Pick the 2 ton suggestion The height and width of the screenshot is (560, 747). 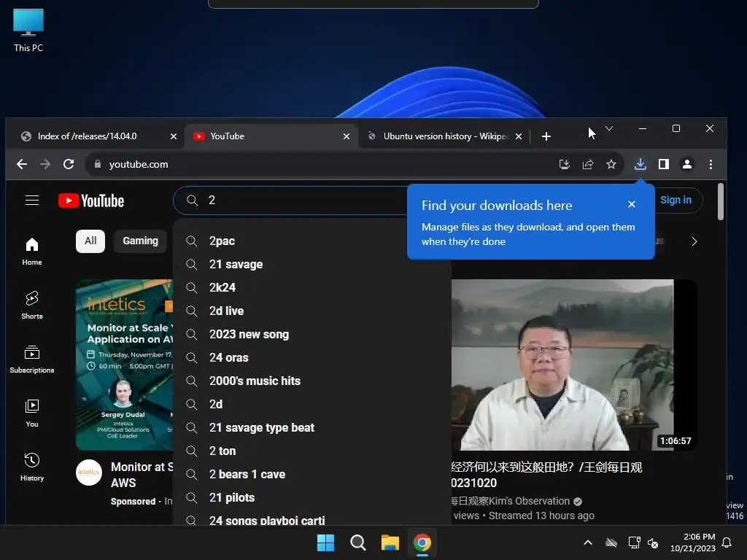(312, 451)
